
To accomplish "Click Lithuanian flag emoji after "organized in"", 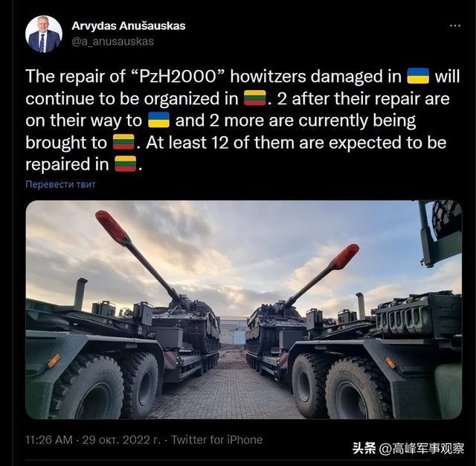I will (x=255, y=98).
